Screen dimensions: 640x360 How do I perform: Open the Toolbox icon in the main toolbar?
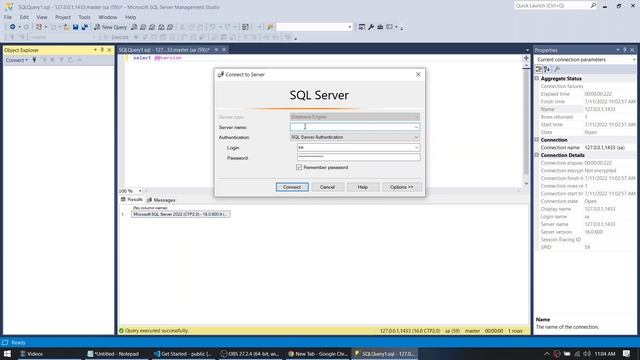point(380,27)
